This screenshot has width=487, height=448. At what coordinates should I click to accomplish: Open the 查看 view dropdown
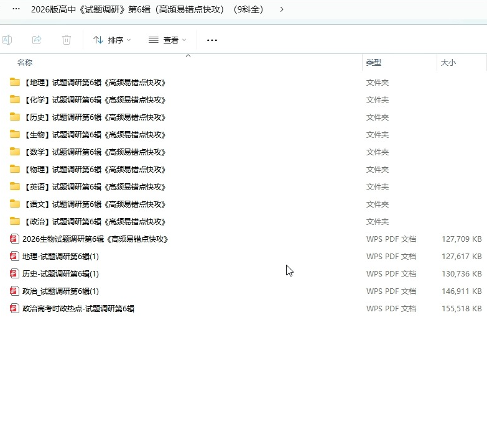[167, 40]
